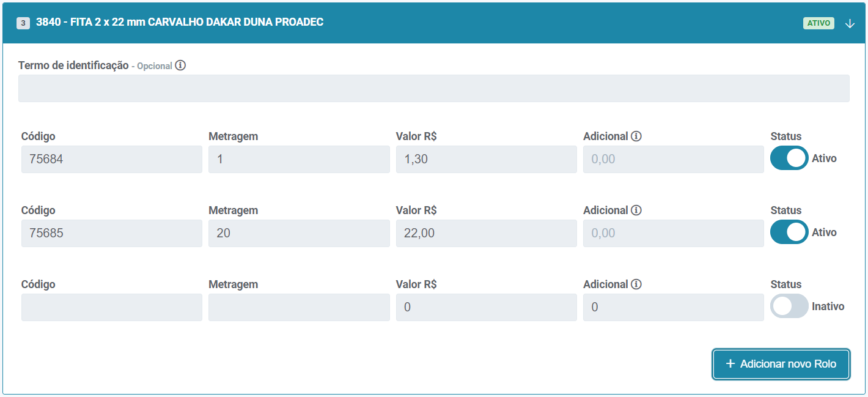Edit Valor R$ field showing 1,30
Viewport: 868px width, 397px height.
coord(486,159)
